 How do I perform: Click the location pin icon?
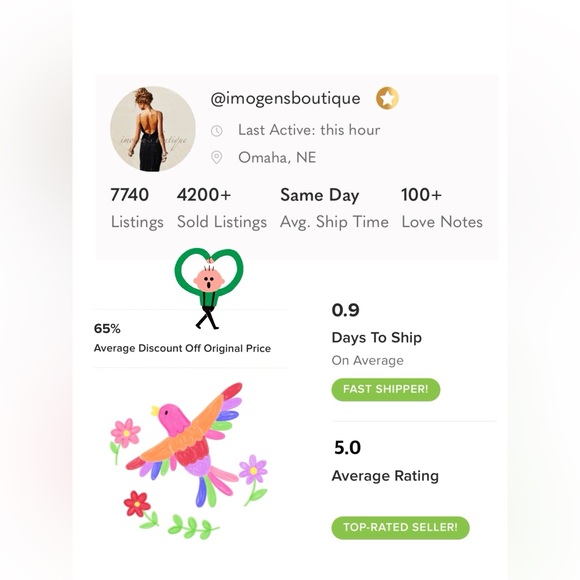[216, 158]
